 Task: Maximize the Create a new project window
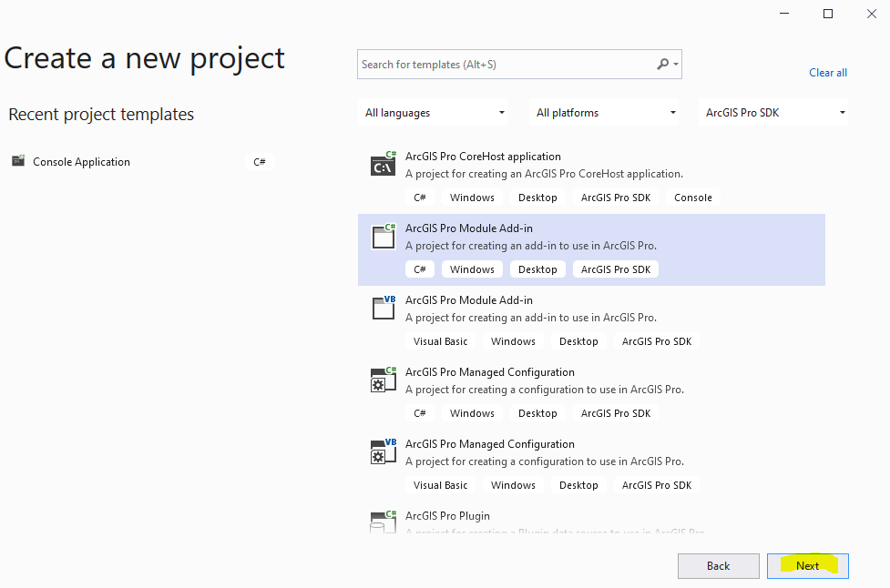[828, 14]
